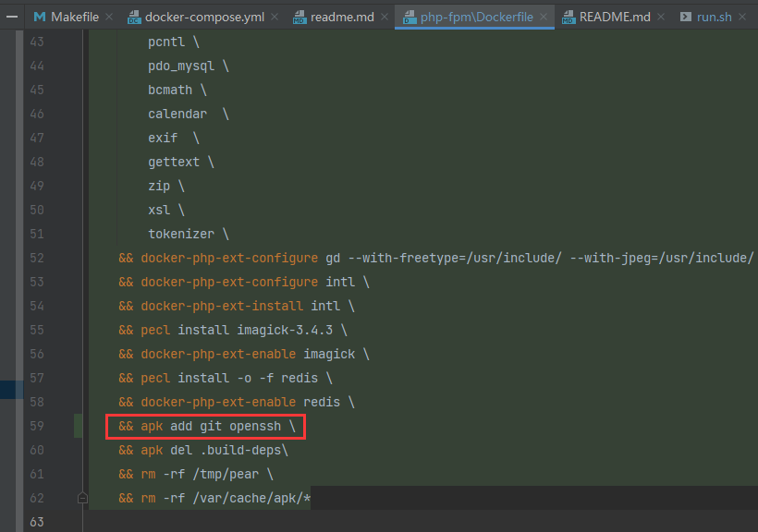The width and height of the screenshot is (758, 532).
Task: Switch to lowercase readme.md tab
Action: [x=342, y=17]
